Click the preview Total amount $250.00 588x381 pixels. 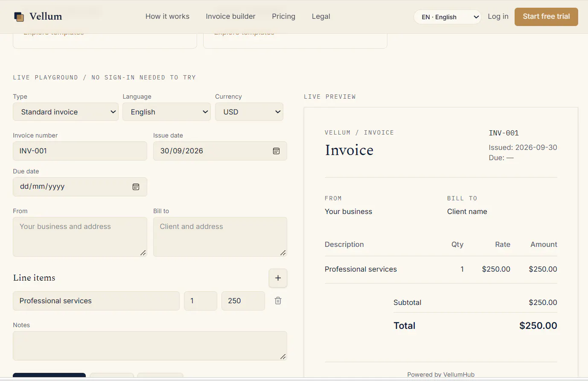pos(538,325)
